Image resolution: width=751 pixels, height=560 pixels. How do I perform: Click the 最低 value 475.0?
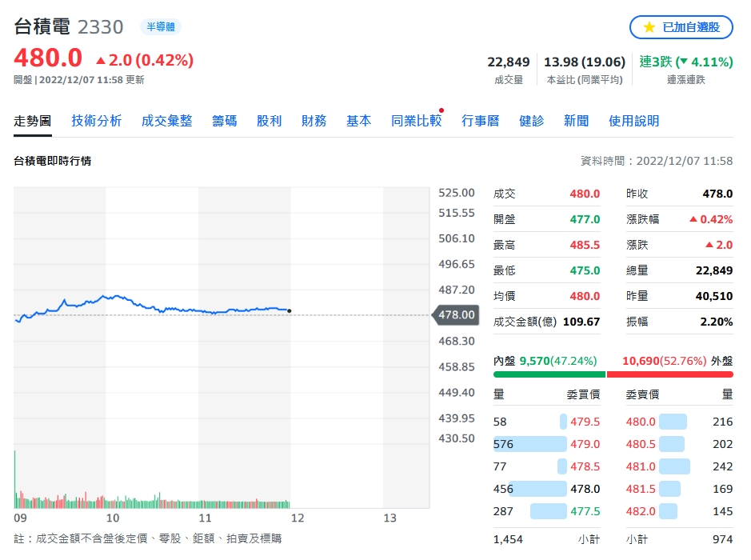[585, 270]
